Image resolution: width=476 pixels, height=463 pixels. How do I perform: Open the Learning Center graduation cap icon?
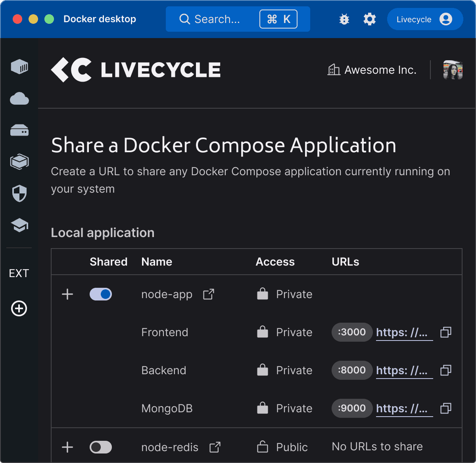click(19, 226)
